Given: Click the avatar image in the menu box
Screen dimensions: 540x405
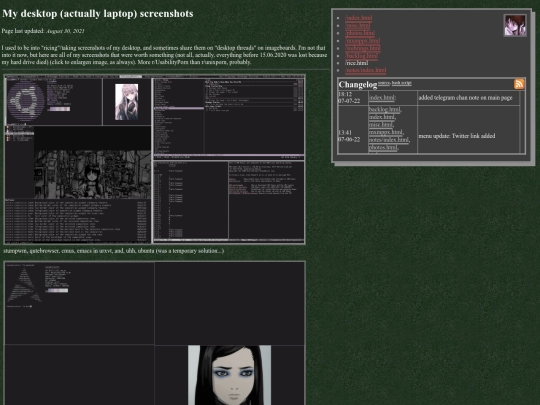Looking at the screenshot, I should click(x=515, y=25).
